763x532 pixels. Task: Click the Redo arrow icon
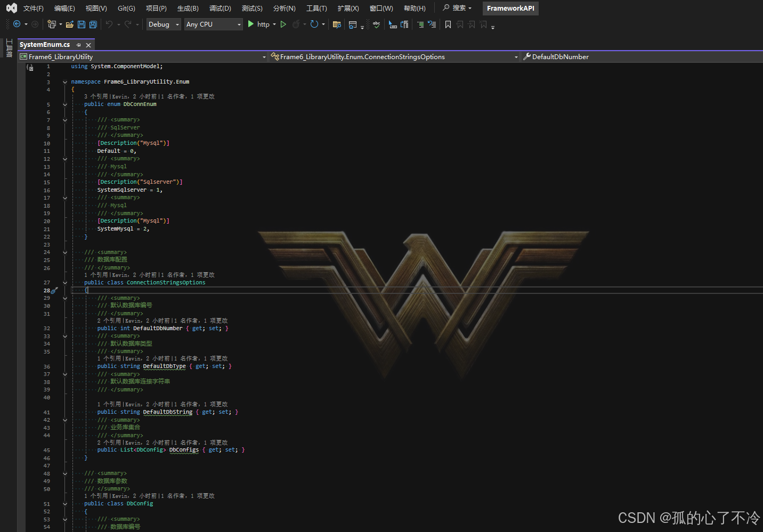click(x=128, y=24)
